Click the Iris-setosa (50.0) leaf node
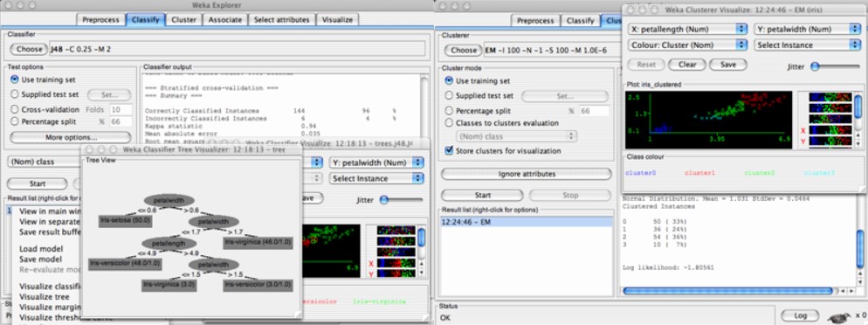Image resolution: width=868 pixels, height=325 pixels. point(126,220)
